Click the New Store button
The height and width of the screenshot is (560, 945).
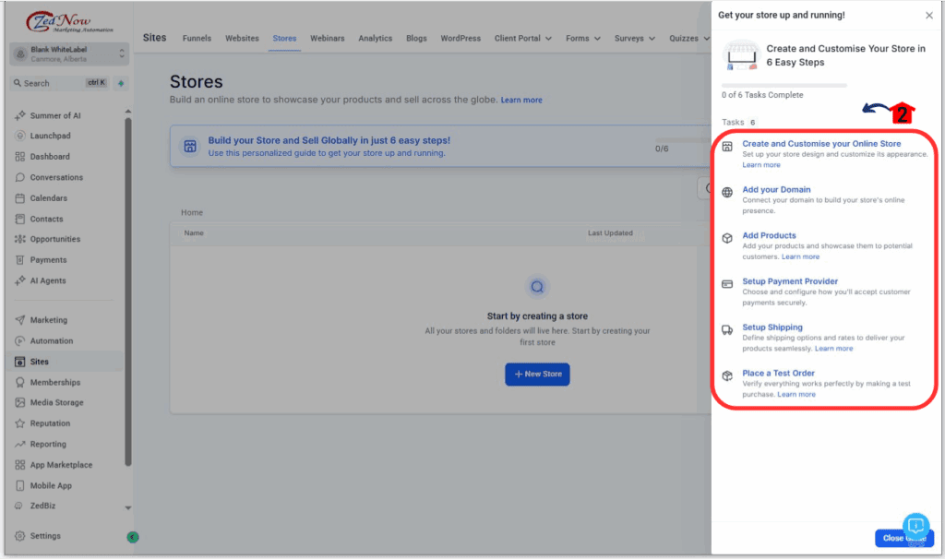tap(537, 374)
